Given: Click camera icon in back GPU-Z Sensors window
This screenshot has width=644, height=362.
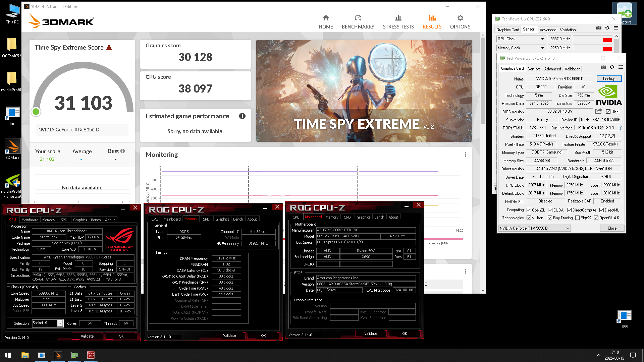Looking at the screenshot, I should tap(598, 28).
